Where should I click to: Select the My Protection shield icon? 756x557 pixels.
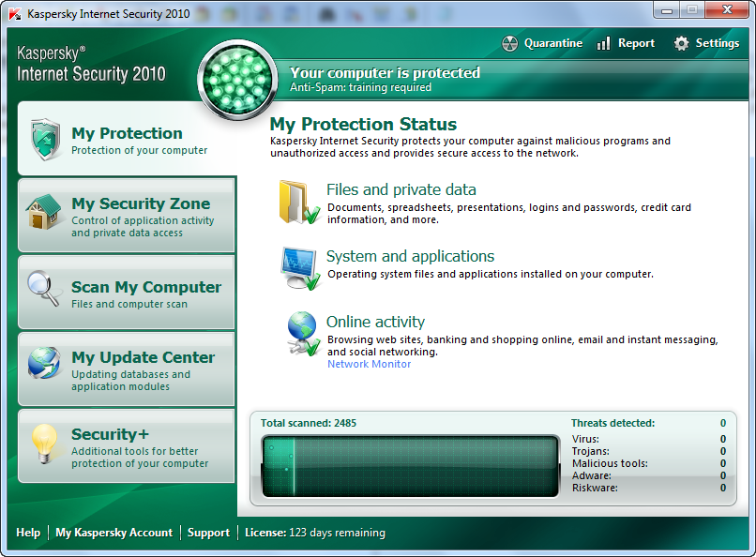[x=44, y=140]
